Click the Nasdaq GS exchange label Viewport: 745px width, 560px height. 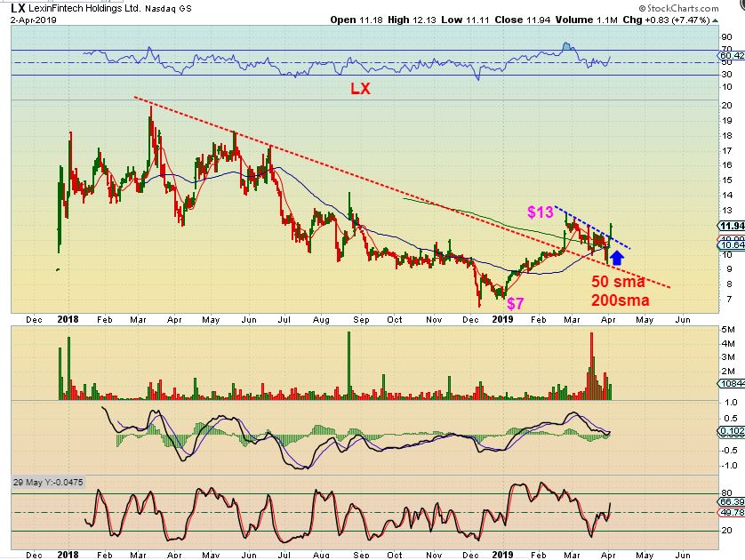click(x=168, y=9)
